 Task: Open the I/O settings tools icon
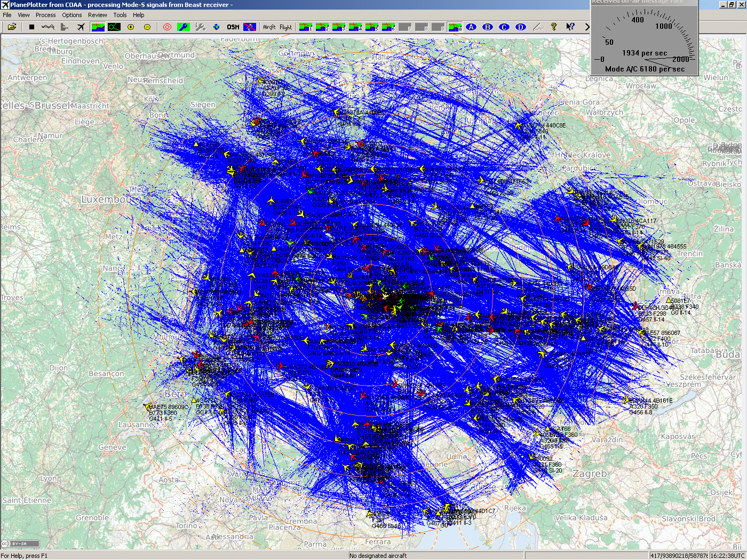(x=200, y=27)
